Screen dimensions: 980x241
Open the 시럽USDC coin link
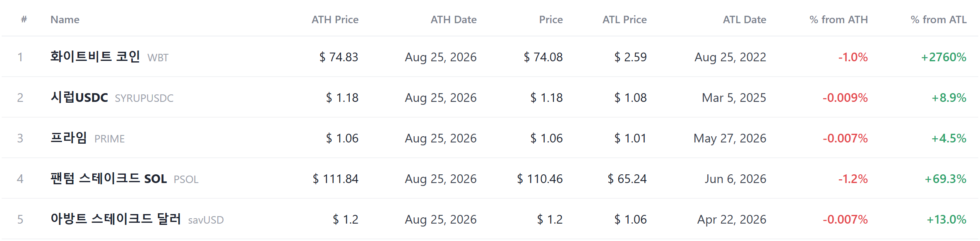pyautogui.click(x=79, y=97)
